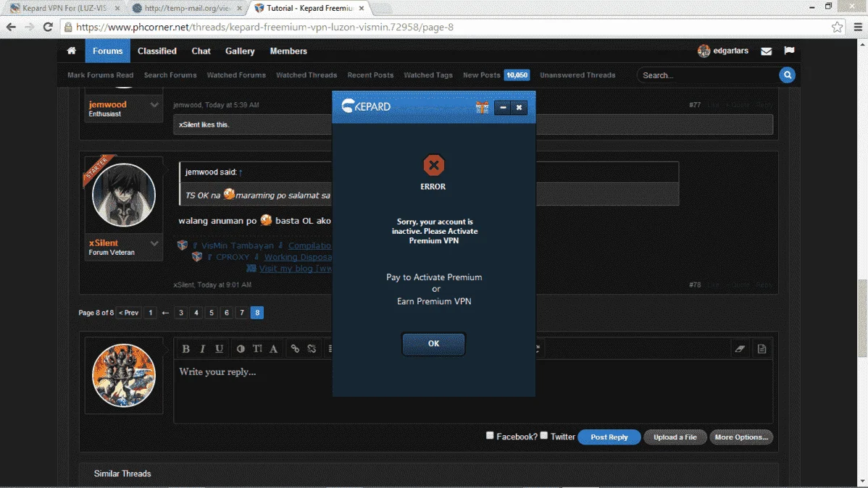Screen dimensions: 868x488
Task: Go to page 3 of thread
Action: coord(181,313)
